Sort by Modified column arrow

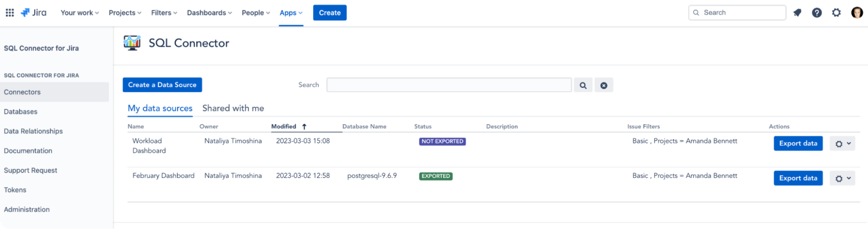[304, 126]
